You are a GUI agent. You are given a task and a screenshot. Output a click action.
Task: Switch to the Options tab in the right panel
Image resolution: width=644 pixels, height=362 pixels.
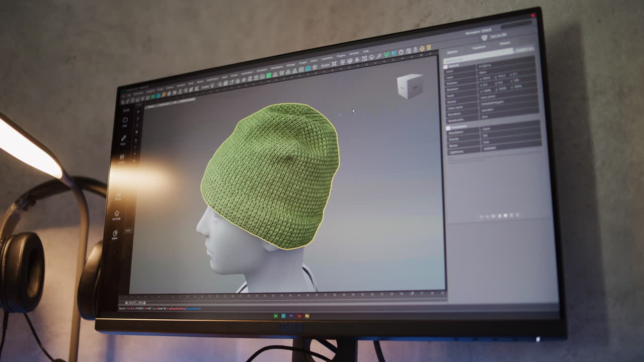452,51
